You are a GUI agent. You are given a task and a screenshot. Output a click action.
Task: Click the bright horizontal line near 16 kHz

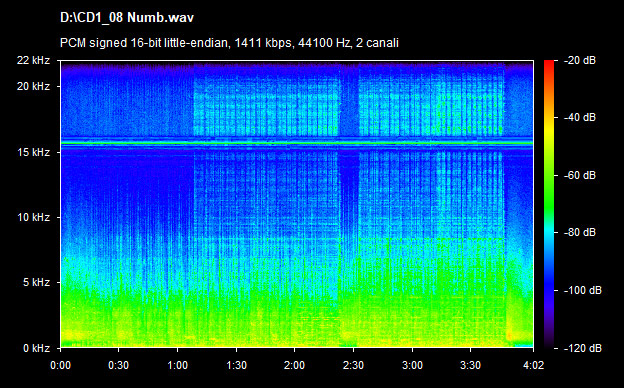297,143
